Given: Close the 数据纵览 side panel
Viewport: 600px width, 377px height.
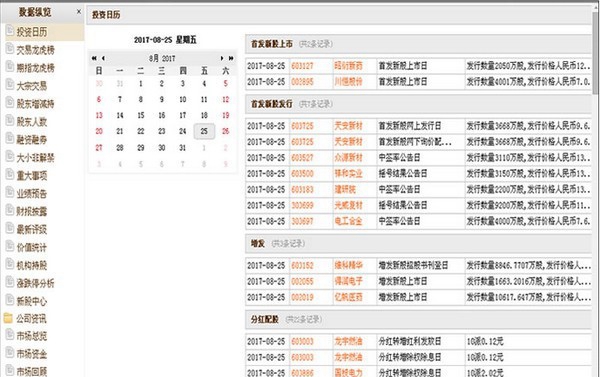Looking at the screenshot, I should click(x=79, y=11).
